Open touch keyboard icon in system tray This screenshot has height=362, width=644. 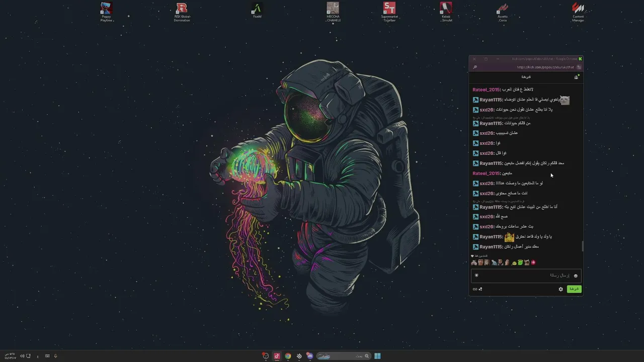(47, 356)
